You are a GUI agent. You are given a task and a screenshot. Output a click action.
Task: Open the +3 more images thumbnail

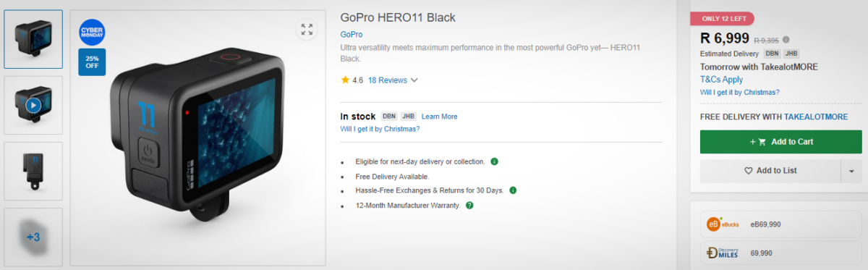pos(33,237)
